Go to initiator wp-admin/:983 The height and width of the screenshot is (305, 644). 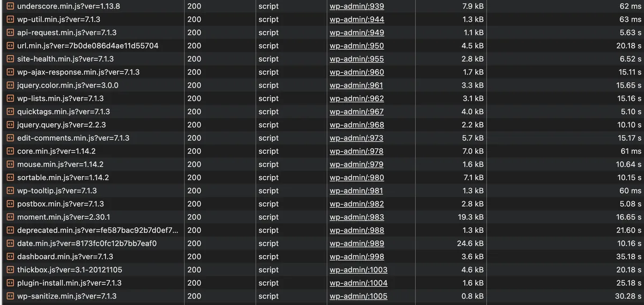pyautogui.click(x=357, y=217)
